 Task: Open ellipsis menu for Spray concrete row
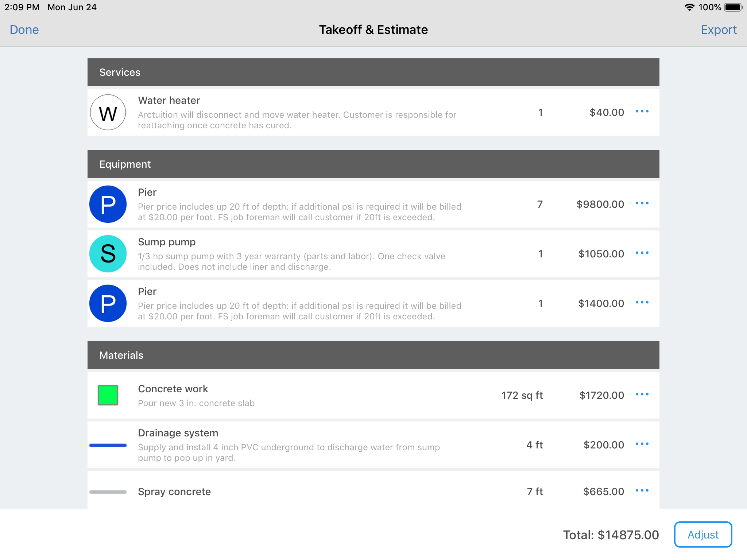642,491
